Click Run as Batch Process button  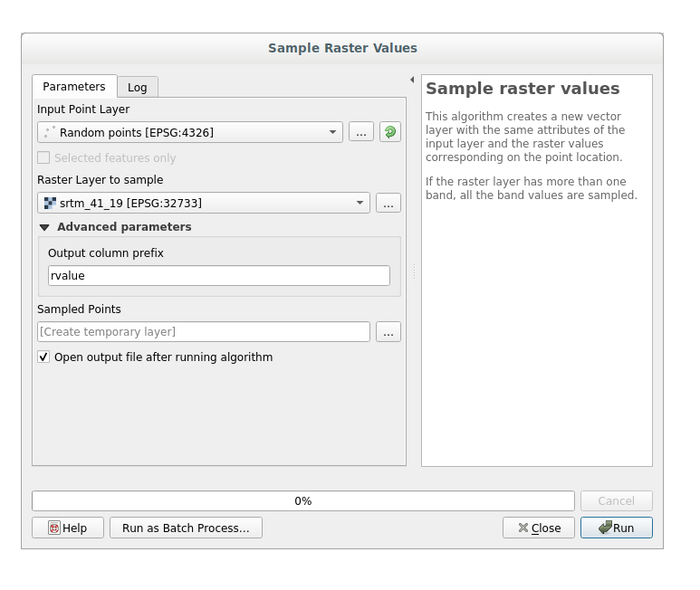coord(186,528)
